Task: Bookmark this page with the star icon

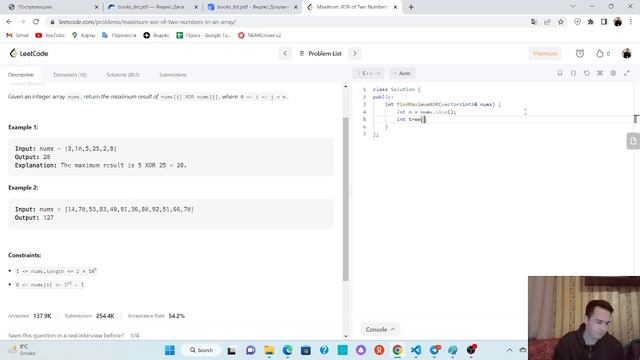Action: (561, 22)
